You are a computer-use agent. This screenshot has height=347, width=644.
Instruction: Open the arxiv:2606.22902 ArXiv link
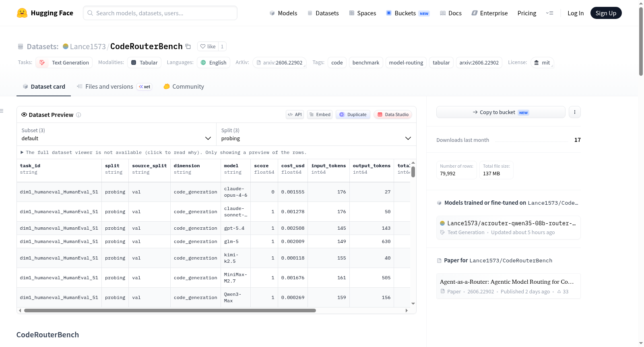click(x=279, y=62)
